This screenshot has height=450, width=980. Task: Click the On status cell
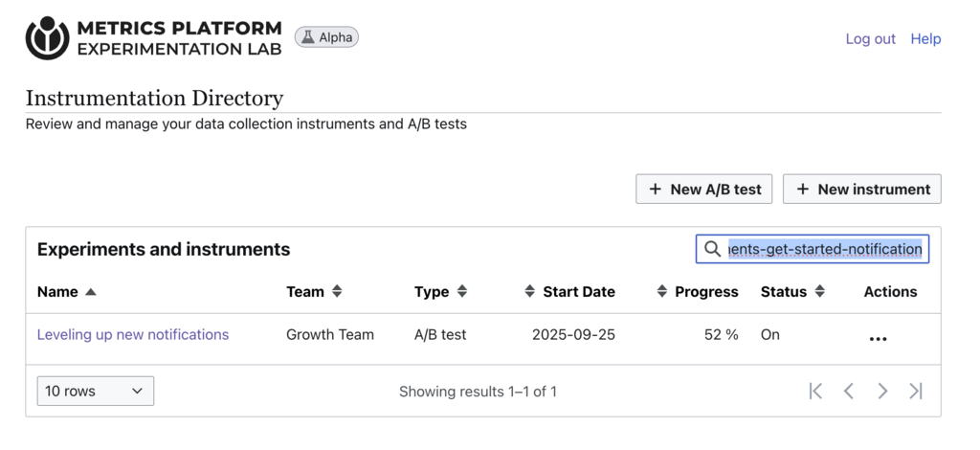point(770,334)
